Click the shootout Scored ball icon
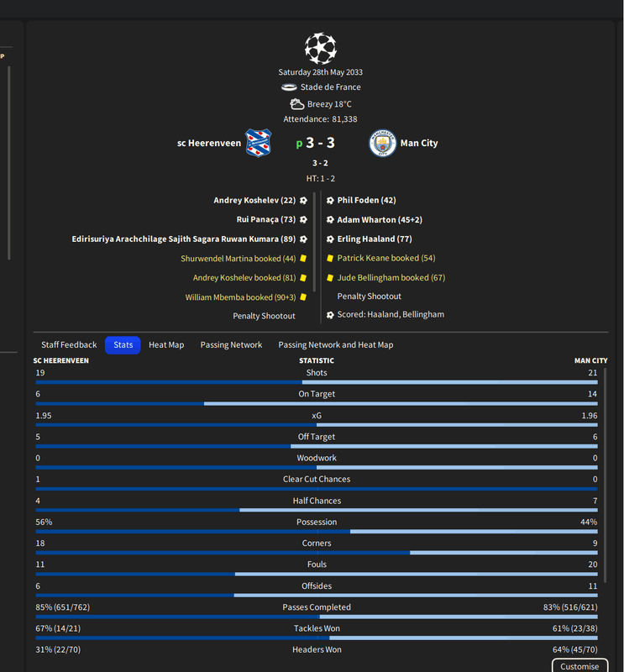The image size is (624, 672). point(330,315)
